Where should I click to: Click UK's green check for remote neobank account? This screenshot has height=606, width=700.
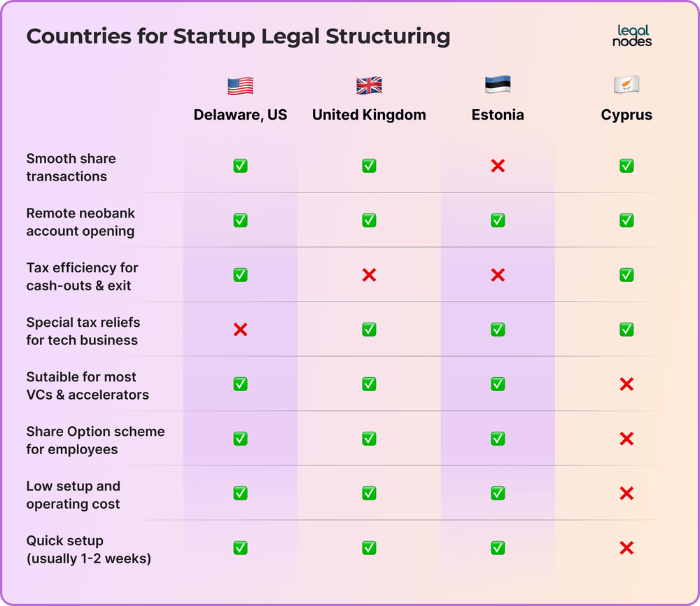click(x=369, y=220)
